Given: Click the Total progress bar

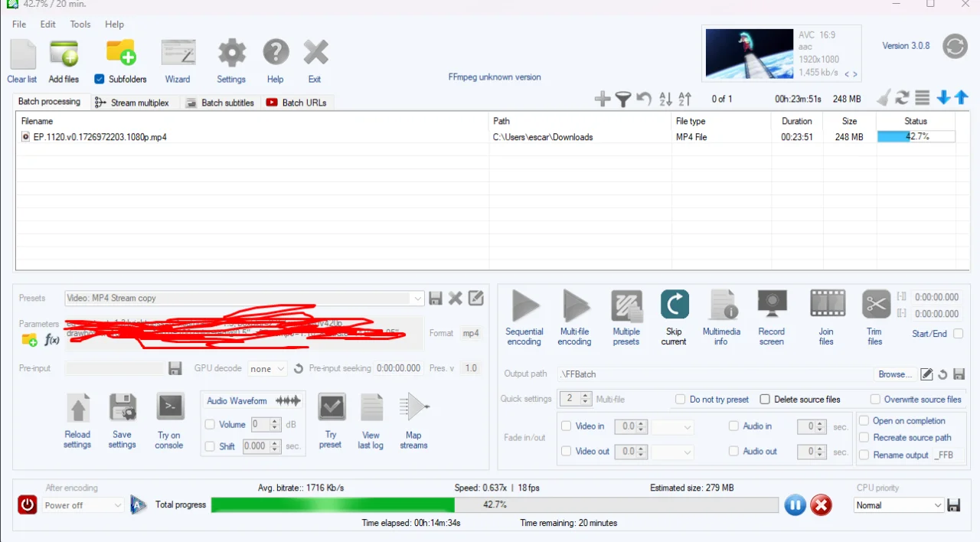Looking at the screenshot, I should pos(495,505).
